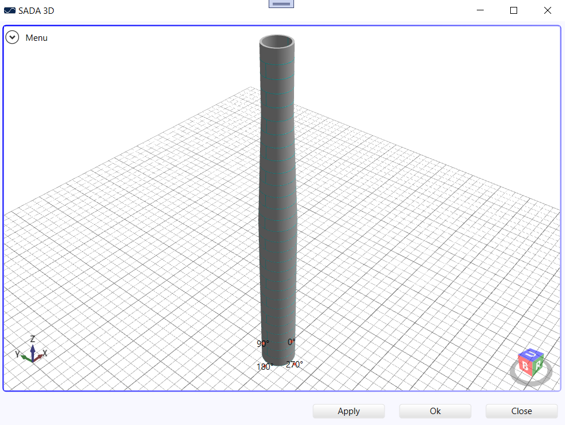Minimize the SADA 3D window

(480, 10)
